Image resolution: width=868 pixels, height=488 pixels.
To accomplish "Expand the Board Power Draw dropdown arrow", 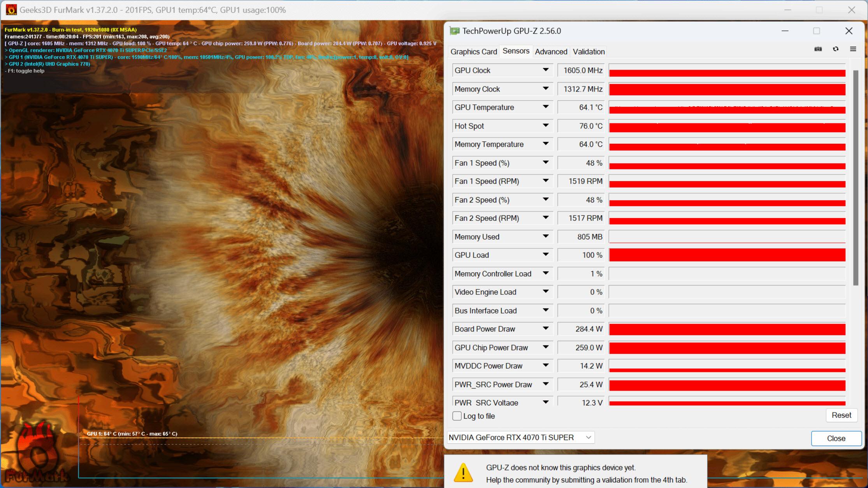I will [545, 329].
